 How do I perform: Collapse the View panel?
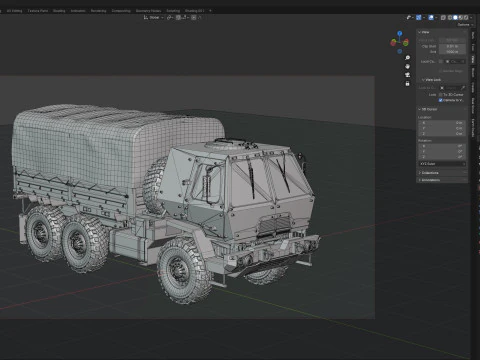pyautogui.click(x=420, y=32)
